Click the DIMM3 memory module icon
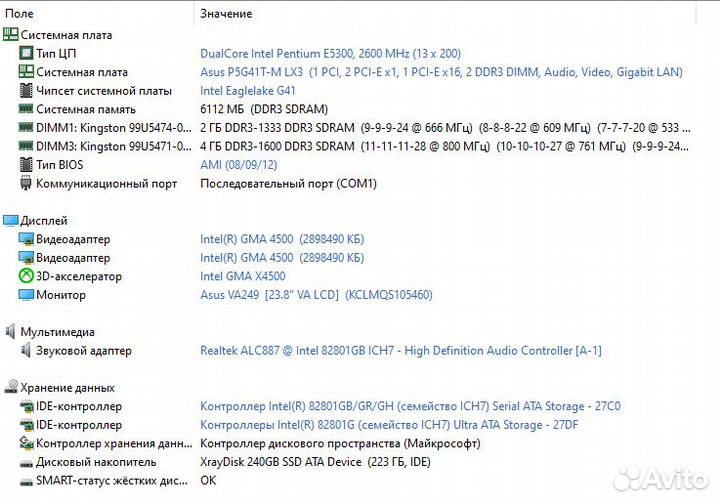720x504 pixels. tap(26, 146)
